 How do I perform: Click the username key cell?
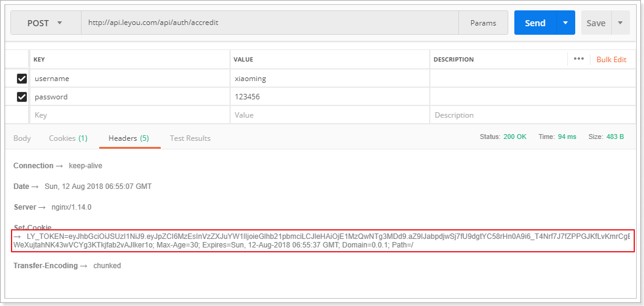[130, 78]
